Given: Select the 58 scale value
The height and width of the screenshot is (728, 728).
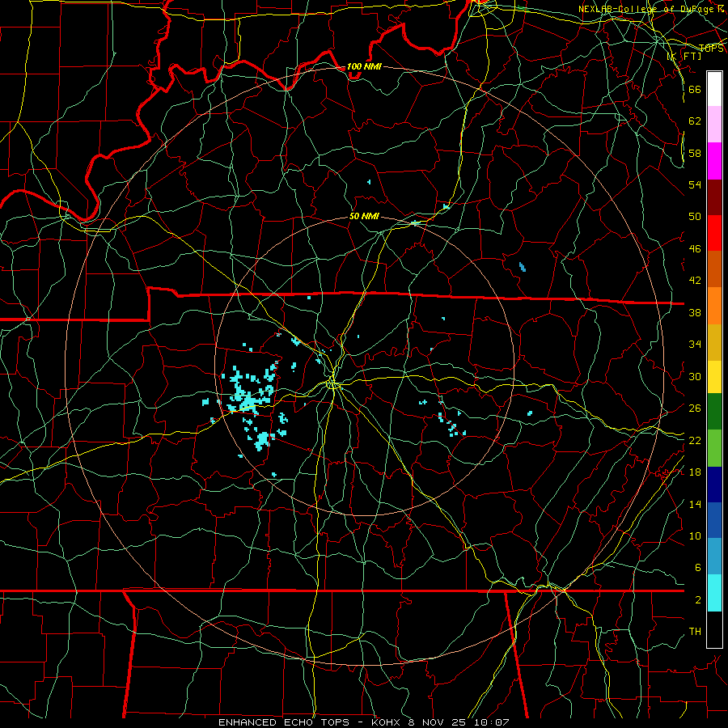Looking at the screenshot, I should click(x=695, y=153).
